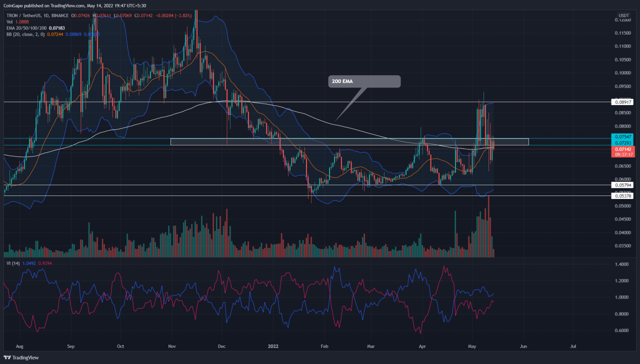
Task: Click the '200 EMA' callout label
Action: 364,81
